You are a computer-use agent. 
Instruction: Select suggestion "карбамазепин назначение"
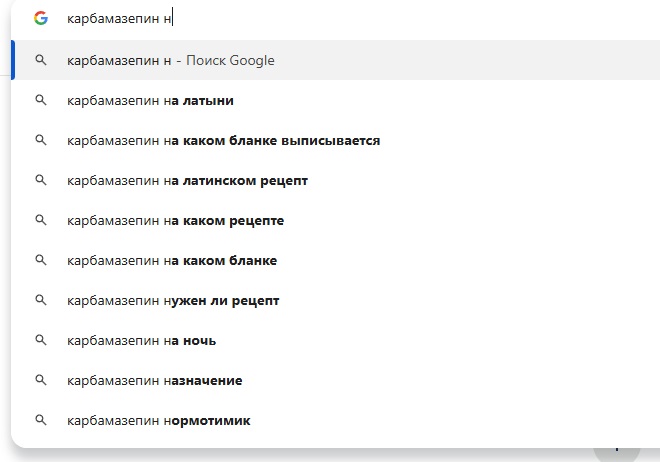(x=154, y=380)
